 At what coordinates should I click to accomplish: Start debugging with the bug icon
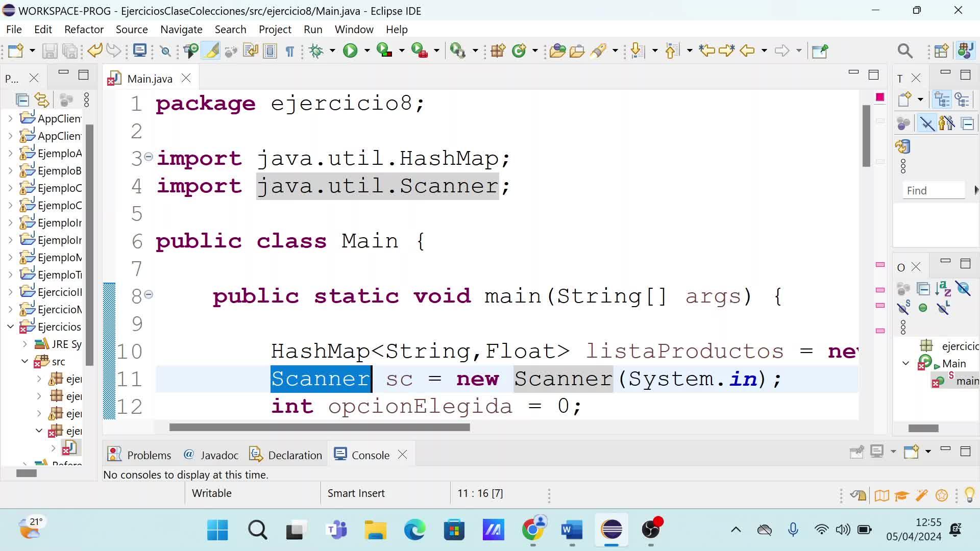(x=316, y=51)
